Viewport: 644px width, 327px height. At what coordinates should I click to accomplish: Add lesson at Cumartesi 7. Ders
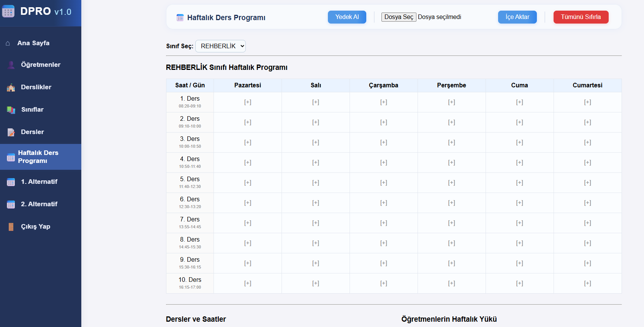point(587,223)
